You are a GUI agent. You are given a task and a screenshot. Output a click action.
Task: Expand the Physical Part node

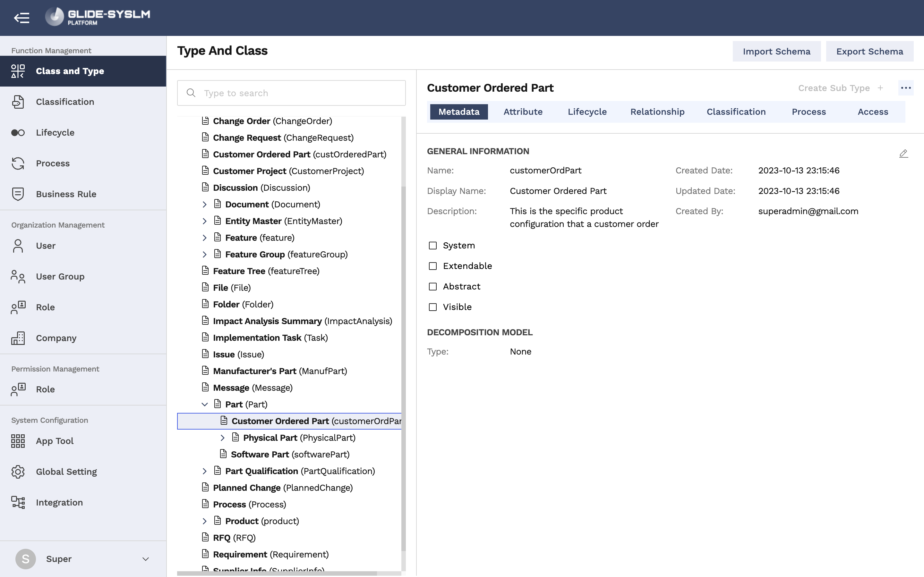[x=223, y=438]
